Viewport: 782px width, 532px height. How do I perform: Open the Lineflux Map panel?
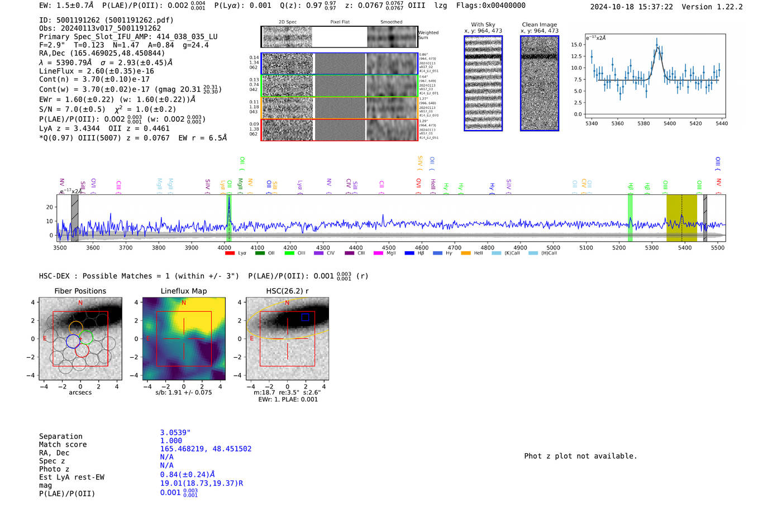pos(184,339)
